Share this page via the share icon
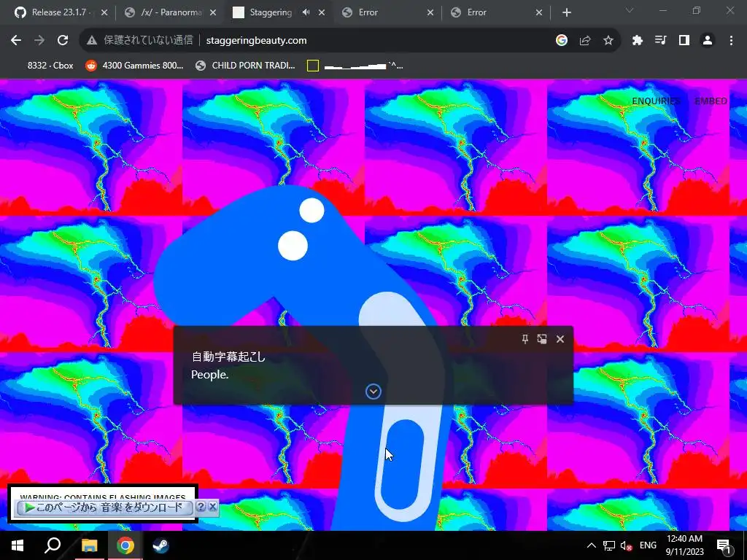Viewport: 747px width, 560px height. pos(585,41)
